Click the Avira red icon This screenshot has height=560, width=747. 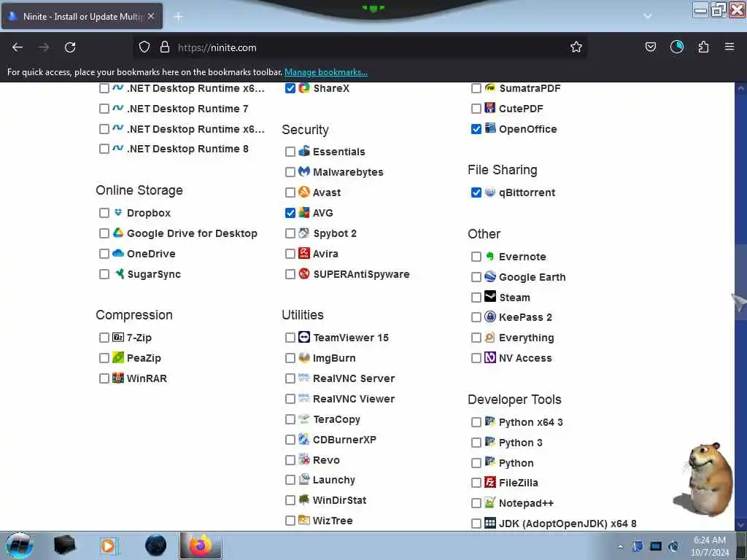(304, 253)
